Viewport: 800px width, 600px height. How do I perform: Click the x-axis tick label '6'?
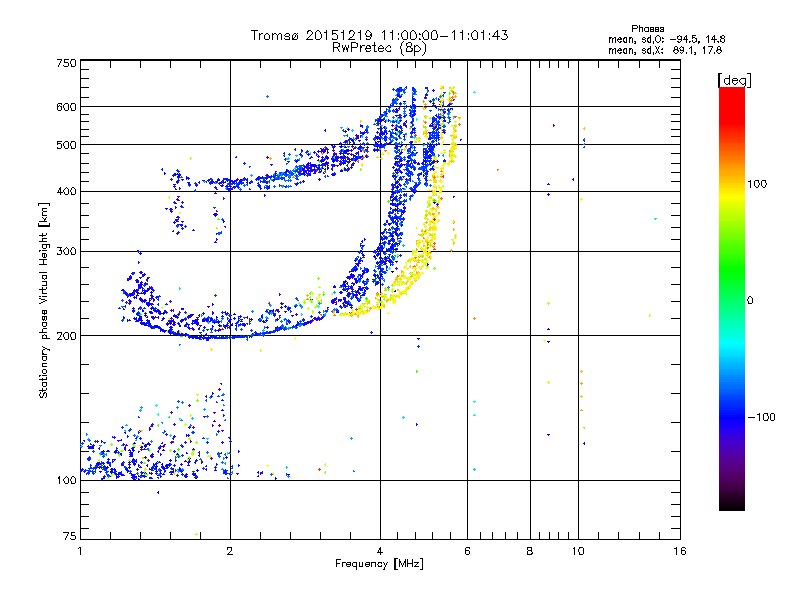click(467, 551)
